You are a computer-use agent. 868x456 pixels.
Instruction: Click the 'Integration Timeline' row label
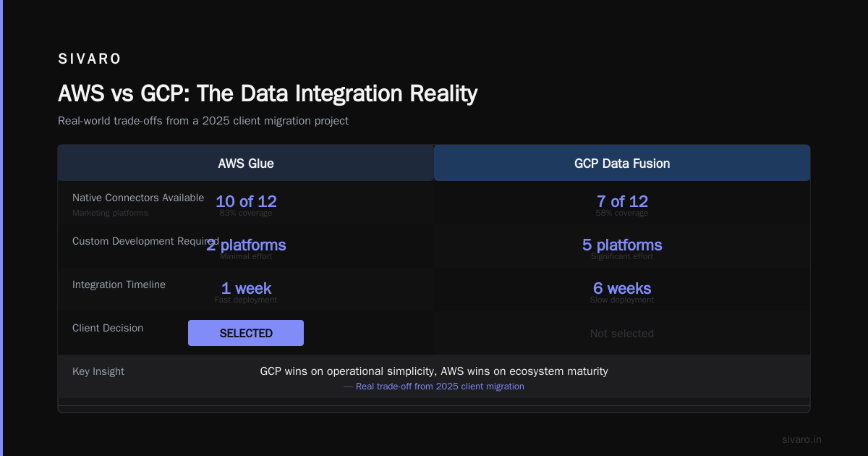pos(119,284)
